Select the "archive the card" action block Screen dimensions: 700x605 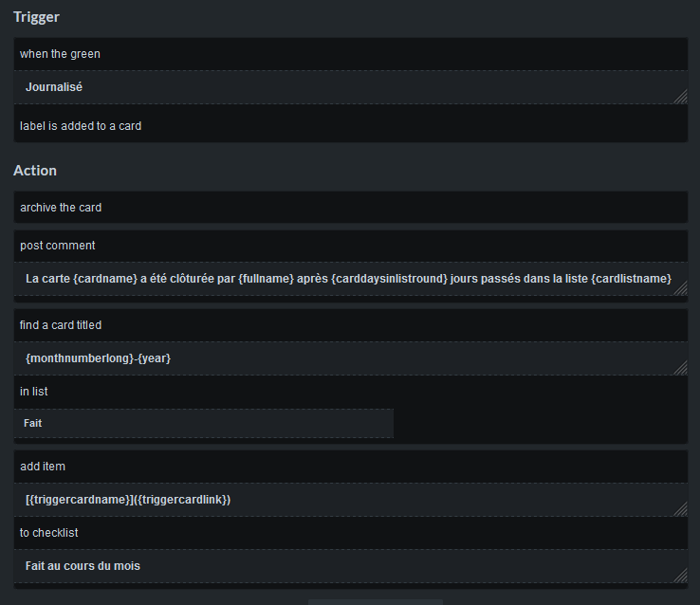tap(350, 208)
